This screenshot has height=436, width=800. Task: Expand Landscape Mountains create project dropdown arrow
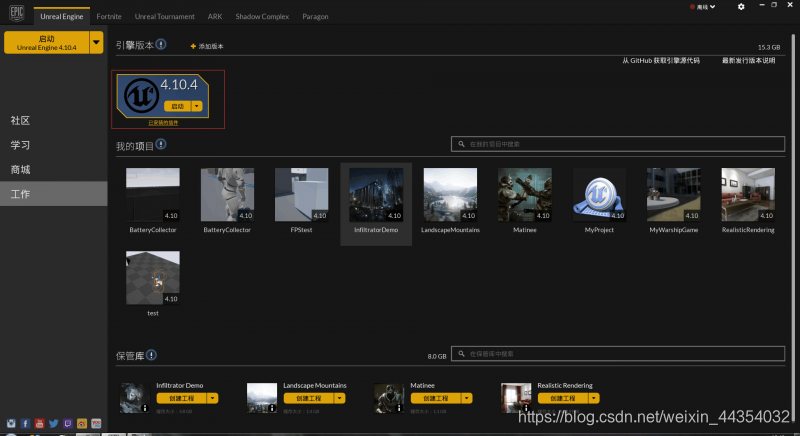coord(340,398)
